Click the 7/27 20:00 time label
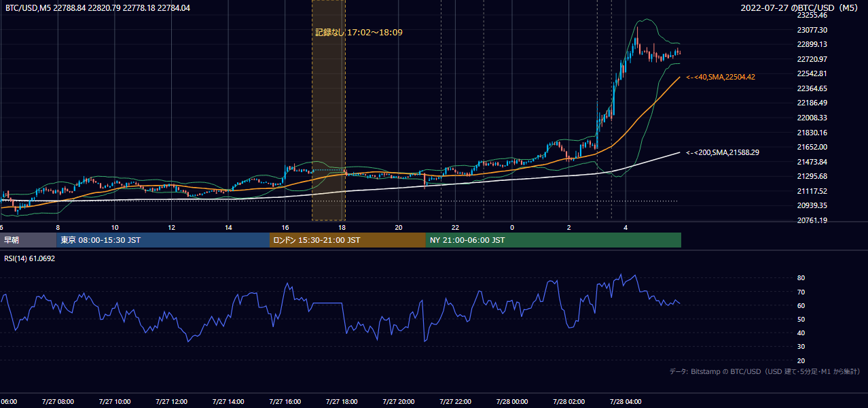Screen dimensions: 868x408 pos(399,401)
